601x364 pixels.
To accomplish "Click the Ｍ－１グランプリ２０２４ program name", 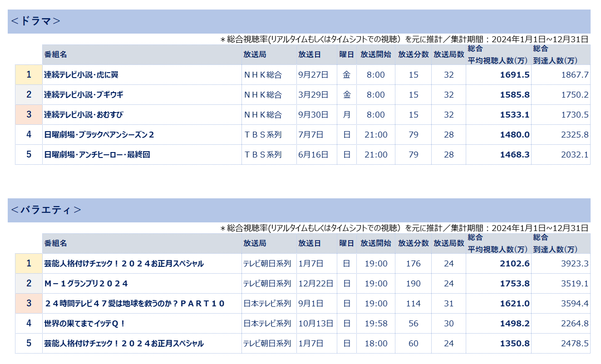I will click(x=86, y=284).
